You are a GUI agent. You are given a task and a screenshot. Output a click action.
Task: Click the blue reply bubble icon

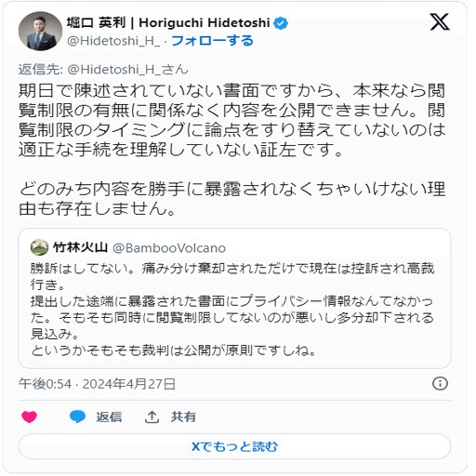click(77, 416)
